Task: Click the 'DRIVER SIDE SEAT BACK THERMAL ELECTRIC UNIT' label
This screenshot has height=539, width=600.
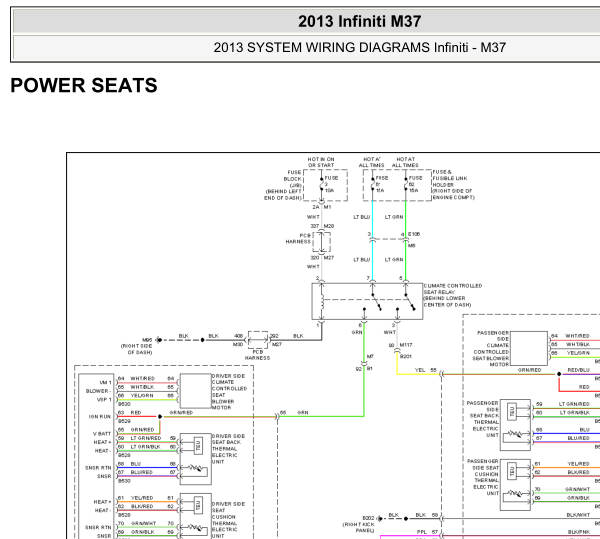Action: point(226,449)
